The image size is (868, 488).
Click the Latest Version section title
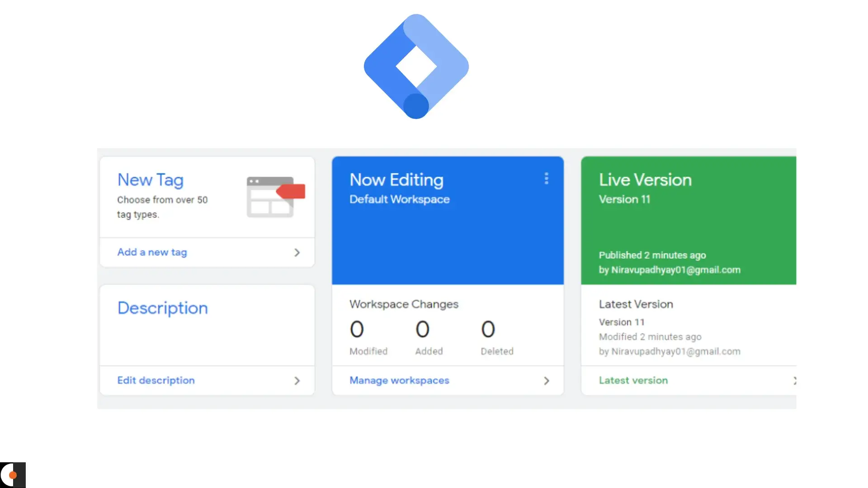[636, 304]
